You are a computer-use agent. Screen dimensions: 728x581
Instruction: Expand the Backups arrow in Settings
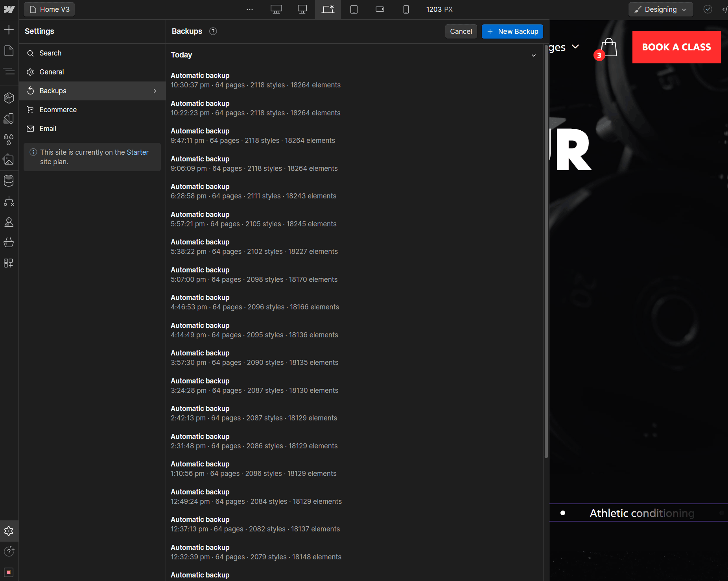pos(155,91)
